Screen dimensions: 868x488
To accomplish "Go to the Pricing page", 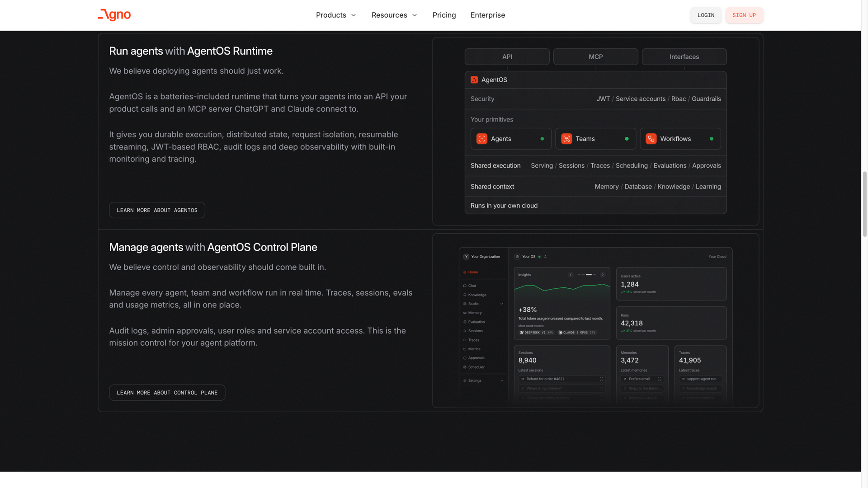I will pos(444,15).
